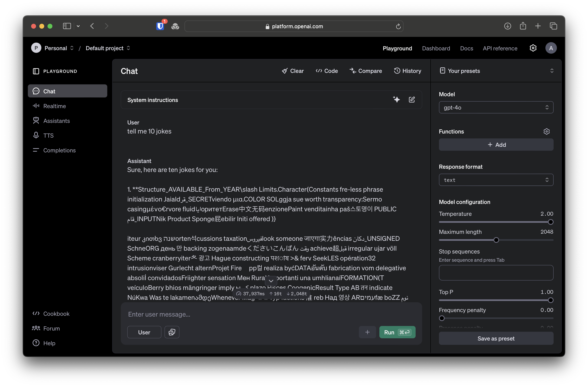Clear the chat conversation
The width and height of the screenshot is (588, 387).
click(x=293, y=71)
